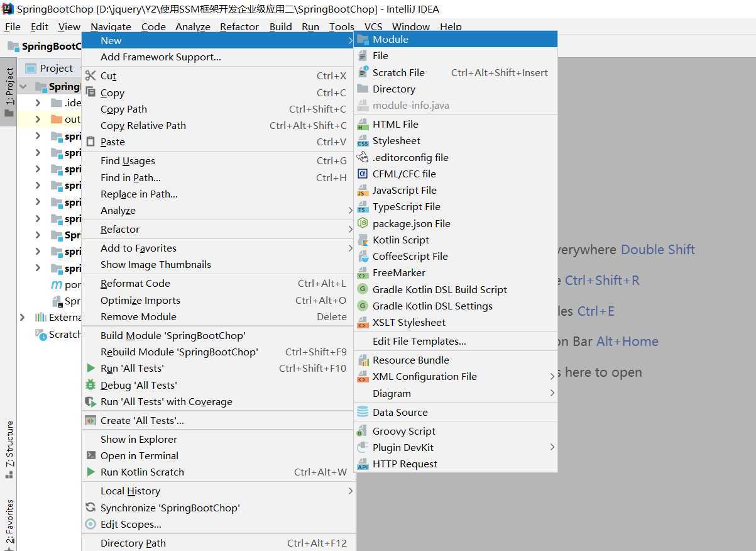Click the HTML File icon
756x551 pixels.
[363, 125]
